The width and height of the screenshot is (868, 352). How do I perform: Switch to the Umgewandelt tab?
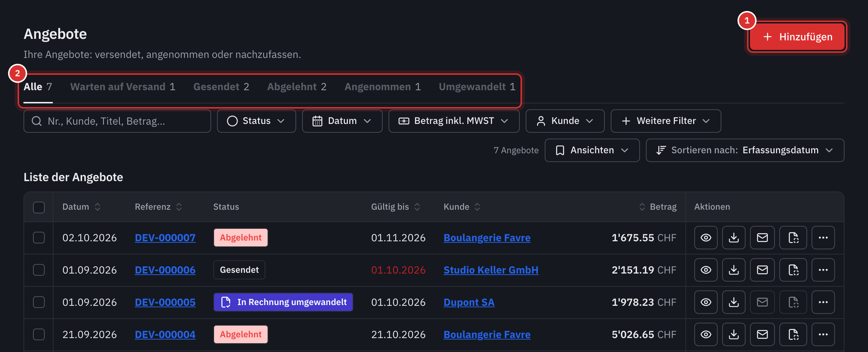pos(477,87)
